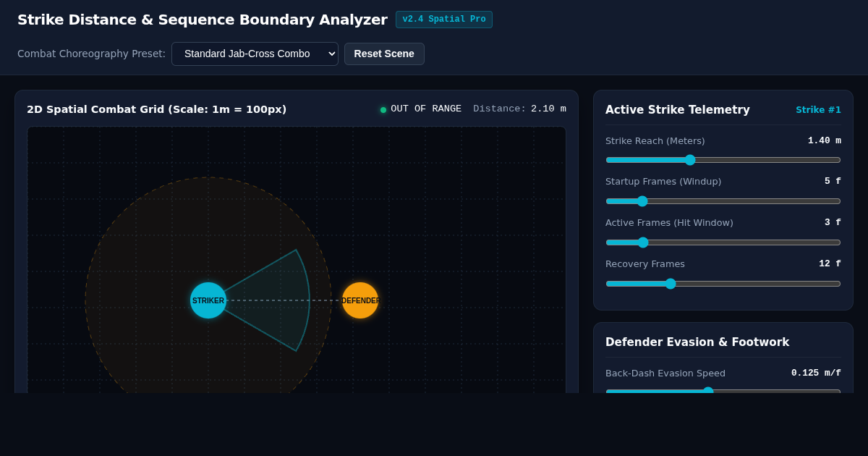This screenshot has height=456, width=868.
Task: Click the Reset Scene button
Action: (x=384, y=54)
